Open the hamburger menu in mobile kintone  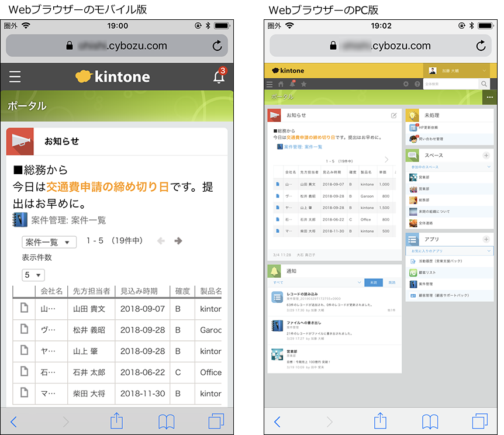point(14,76)
